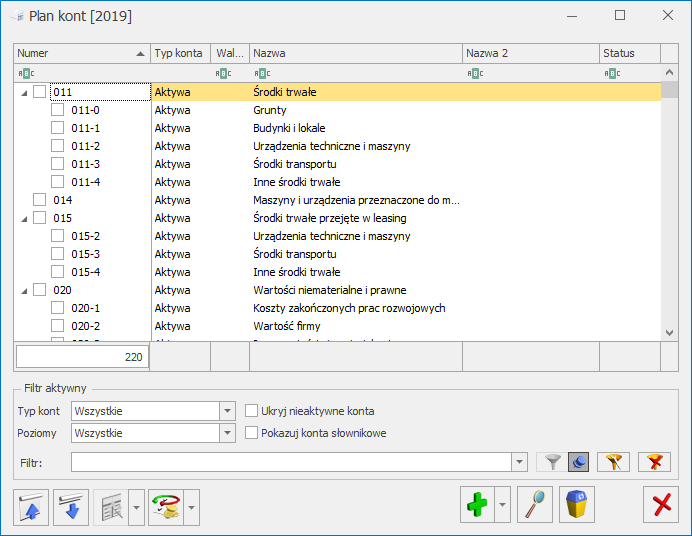Screen dimensions: 692x536
Task: Collapse the 015 account tree node
Action: [24, 218]
